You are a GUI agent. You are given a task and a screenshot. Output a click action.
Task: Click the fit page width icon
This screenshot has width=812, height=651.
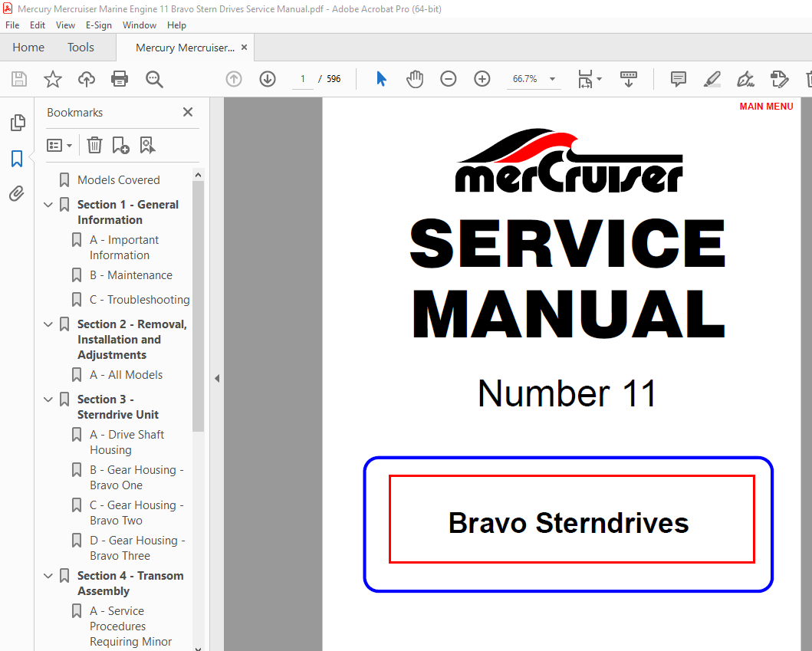tap(585, 79)
